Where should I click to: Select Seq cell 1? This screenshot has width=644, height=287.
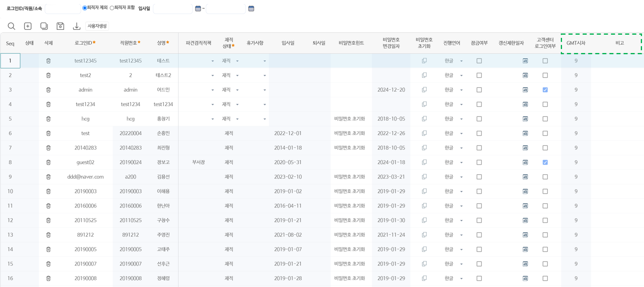point(10,61)
